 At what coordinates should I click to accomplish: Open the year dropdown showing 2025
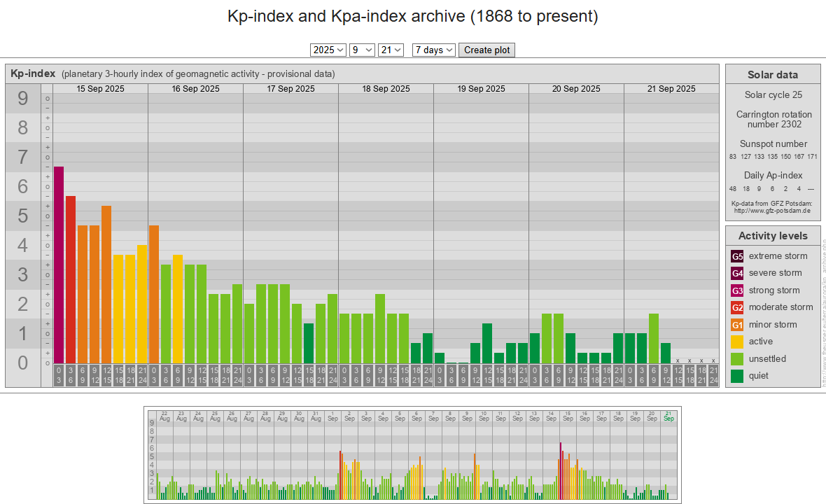click(x=328, y=50)
